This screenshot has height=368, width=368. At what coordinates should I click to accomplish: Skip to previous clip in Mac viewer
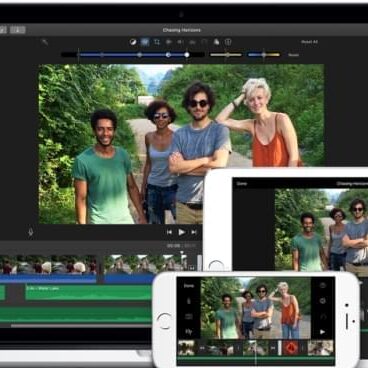(x=169, y=232)
